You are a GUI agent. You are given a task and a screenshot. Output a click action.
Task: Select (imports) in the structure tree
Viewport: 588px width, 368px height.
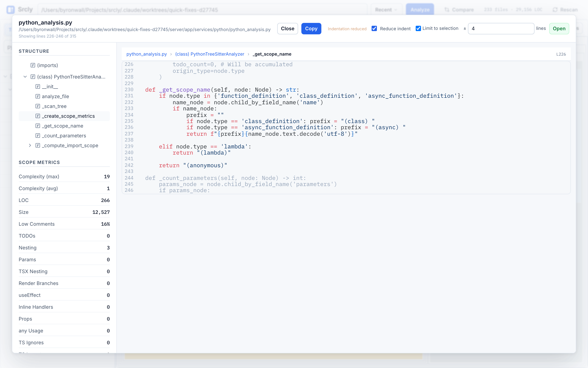47,65
